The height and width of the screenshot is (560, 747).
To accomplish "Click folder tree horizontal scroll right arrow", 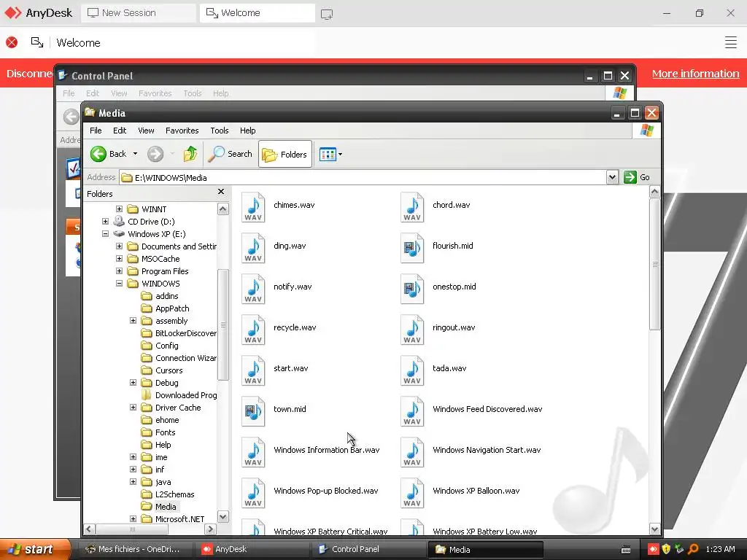I will click(211, 529).
